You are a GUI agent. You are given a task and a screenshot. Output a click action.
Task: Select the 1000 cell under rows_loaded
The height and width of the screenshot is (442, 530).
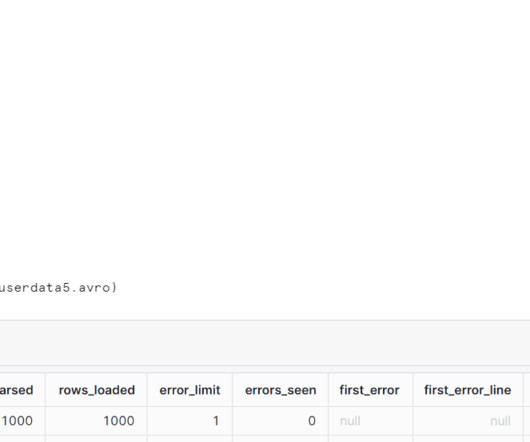tap(97, 421)
